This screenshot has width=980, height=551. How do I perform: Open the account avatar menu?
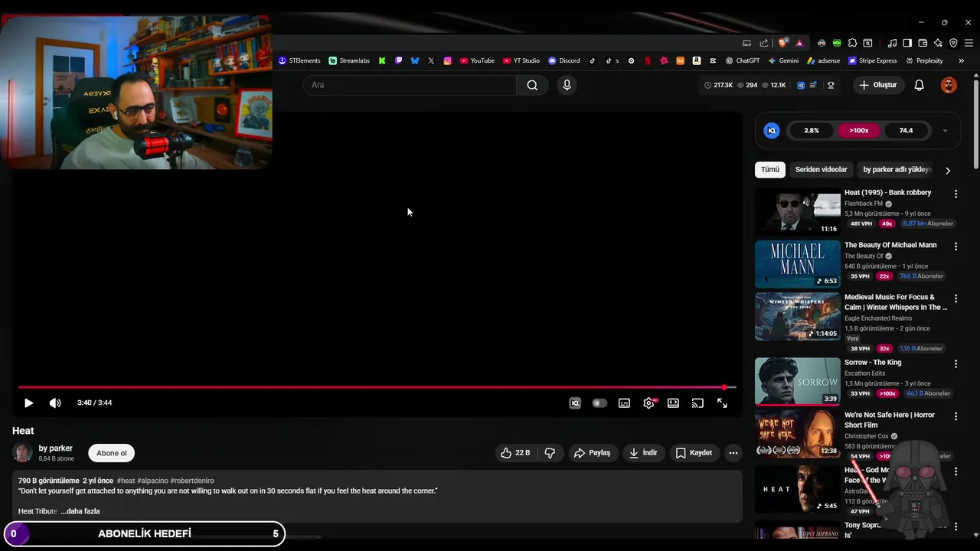(x=949, y=85)
